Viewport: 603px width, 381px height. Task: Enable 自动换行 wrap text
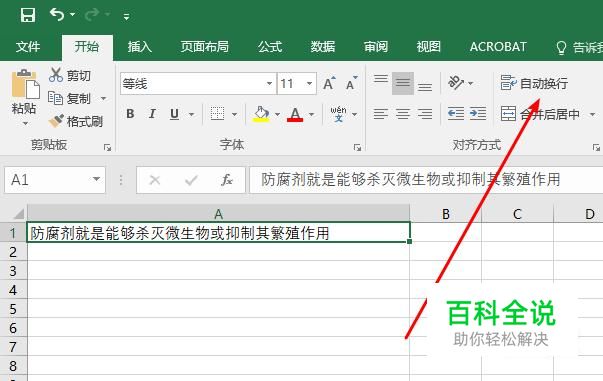(x=534, y=83)
